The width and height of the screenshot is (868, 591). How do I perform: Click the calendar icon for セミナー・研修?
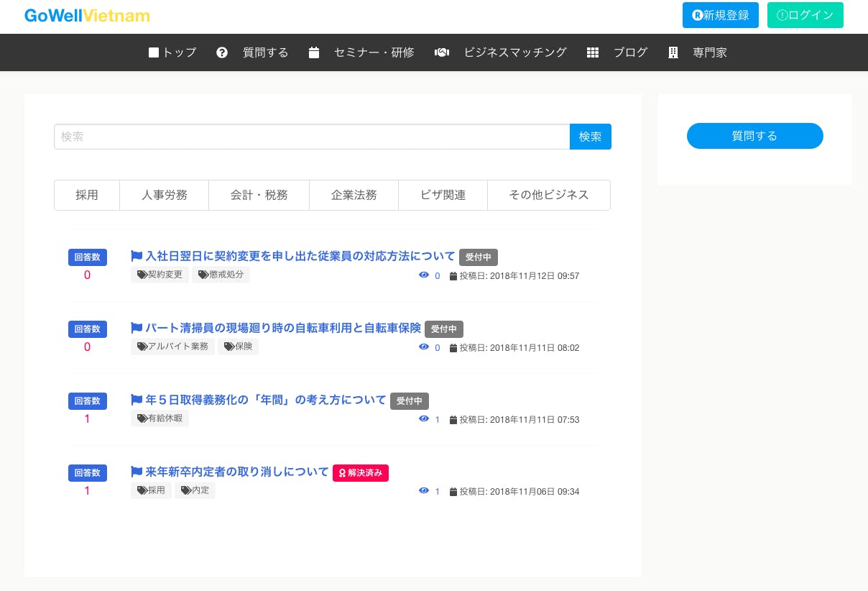pos(314,52)
